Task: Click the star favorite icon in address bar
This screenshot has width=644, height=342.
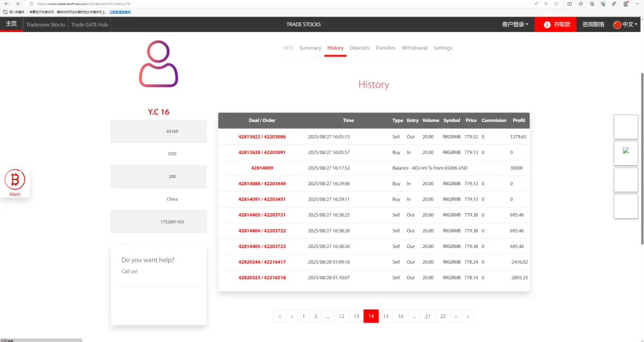Action: pyautogui.click(x=556, y=3)
